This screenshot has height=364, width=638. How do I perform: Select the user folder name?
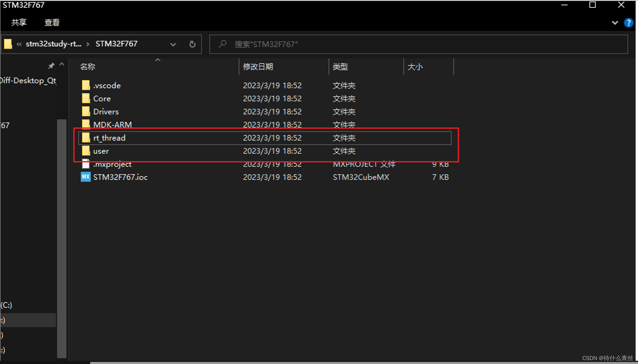[101, 151]
